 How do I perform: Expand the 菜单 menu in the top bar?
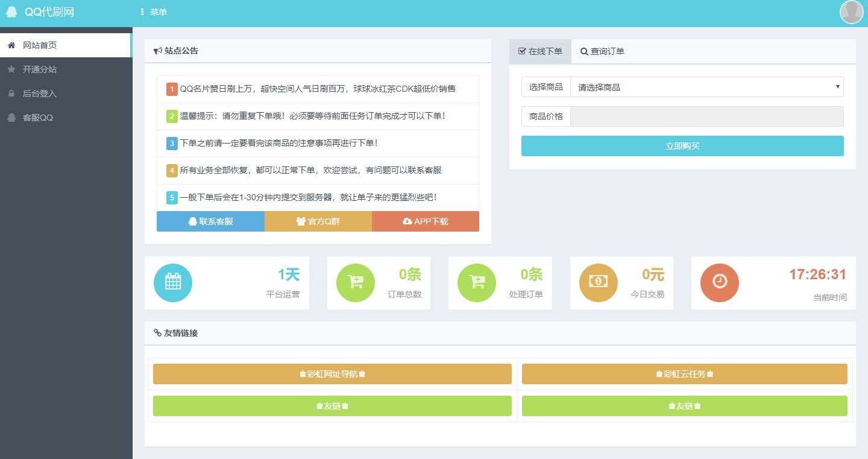(x=153, y=11)
